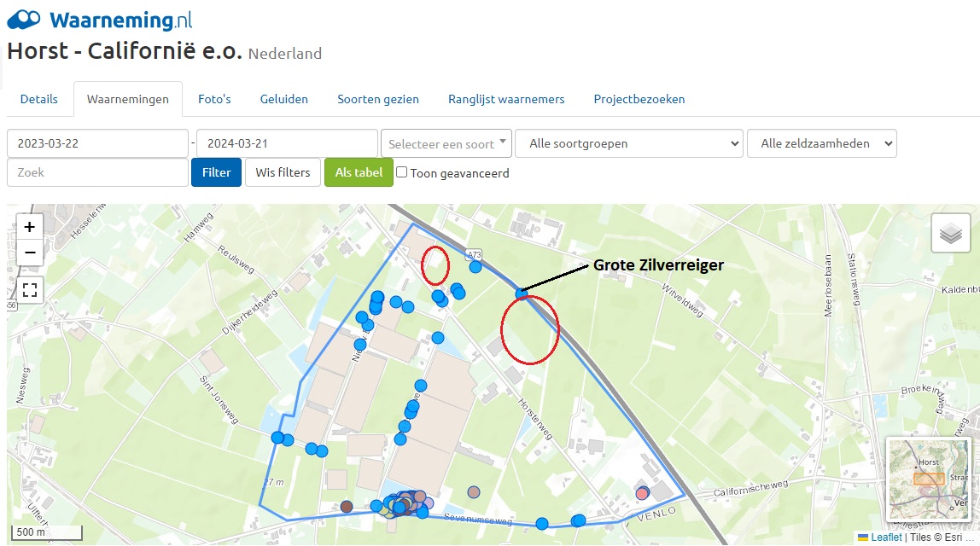Click the Zoek search input field
This screenshot has width=980, height=546.
point(97,172)
